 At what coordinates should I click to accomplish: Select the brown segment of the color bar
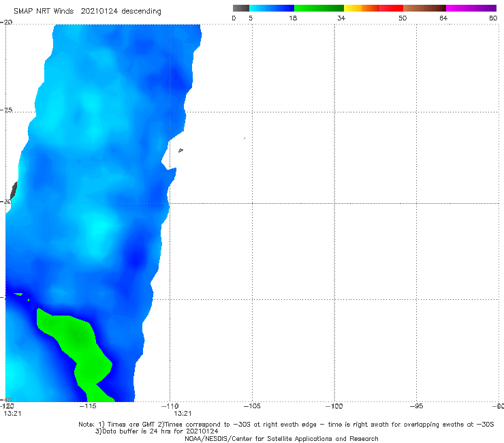click(x=424, y=8)
